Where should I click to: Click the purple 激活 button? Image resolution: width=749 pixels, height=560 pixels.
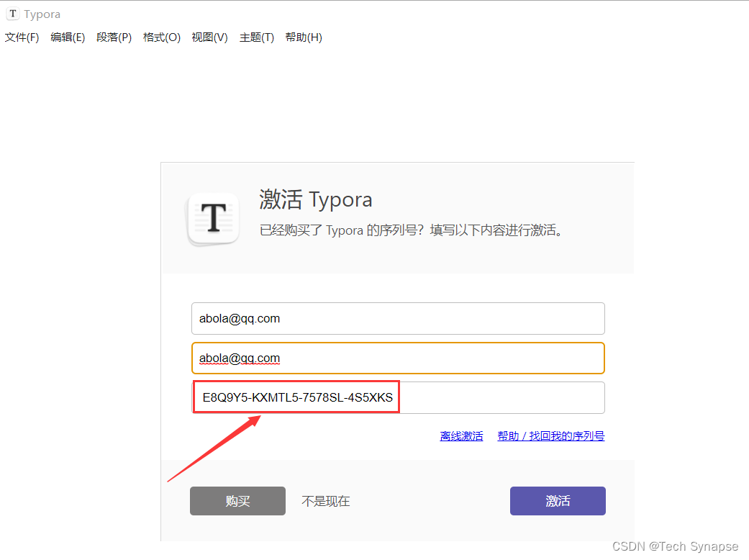558,501
